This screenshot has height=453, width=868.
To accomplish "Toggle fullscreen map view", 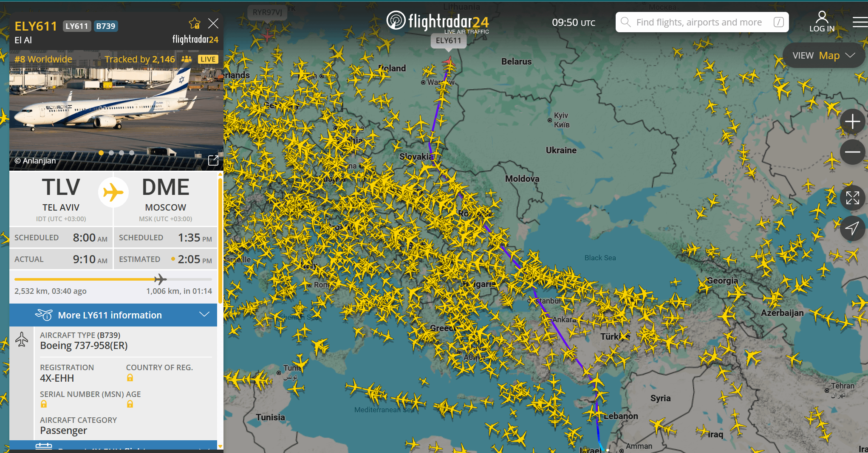I will coord(852,198).
